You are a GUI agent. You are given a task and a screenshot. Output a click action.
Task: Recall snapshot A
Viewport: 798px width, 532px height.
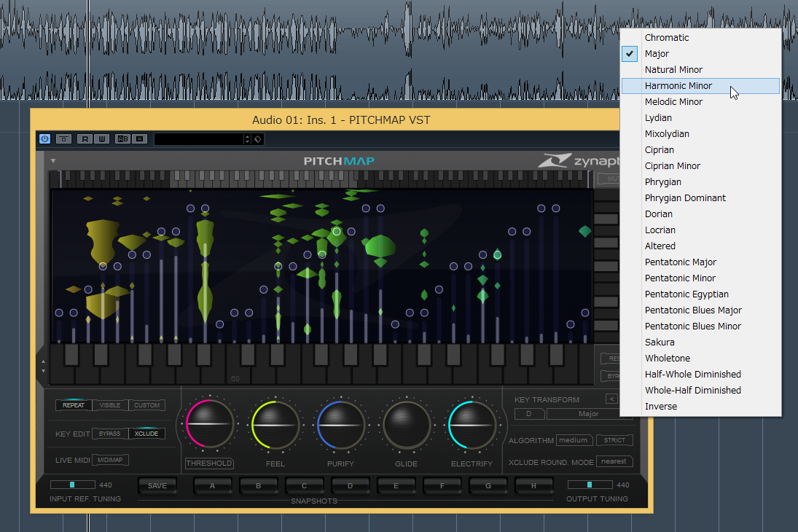coord(212,485)
